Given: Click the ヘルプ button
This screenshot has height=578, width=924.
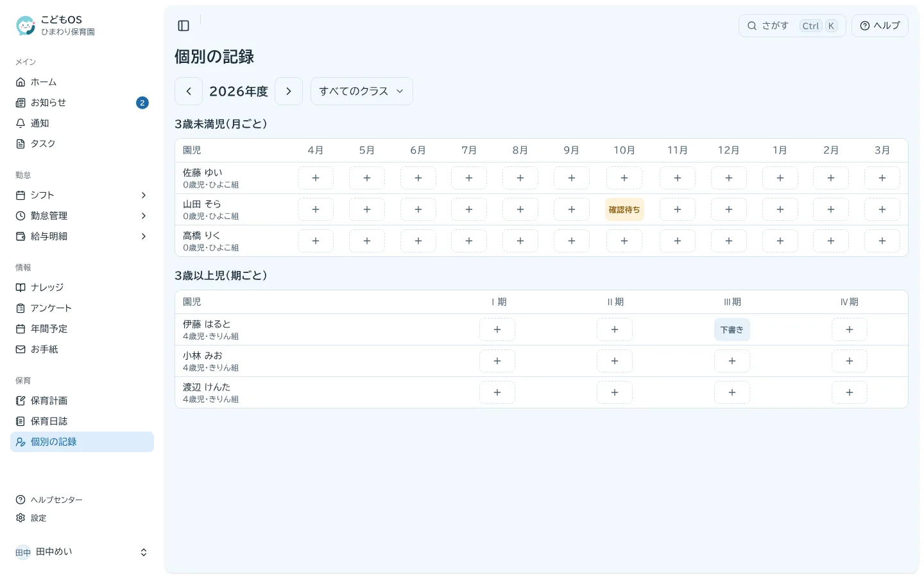Looking at the screenshot, I should (880, 26).
